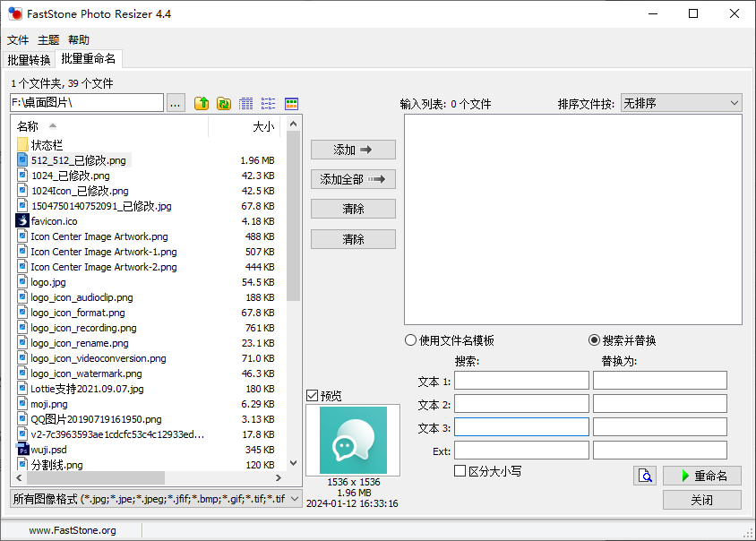Switch file list to details view
The width and height of the screenshot is (756, 541).
coord(246,104)
